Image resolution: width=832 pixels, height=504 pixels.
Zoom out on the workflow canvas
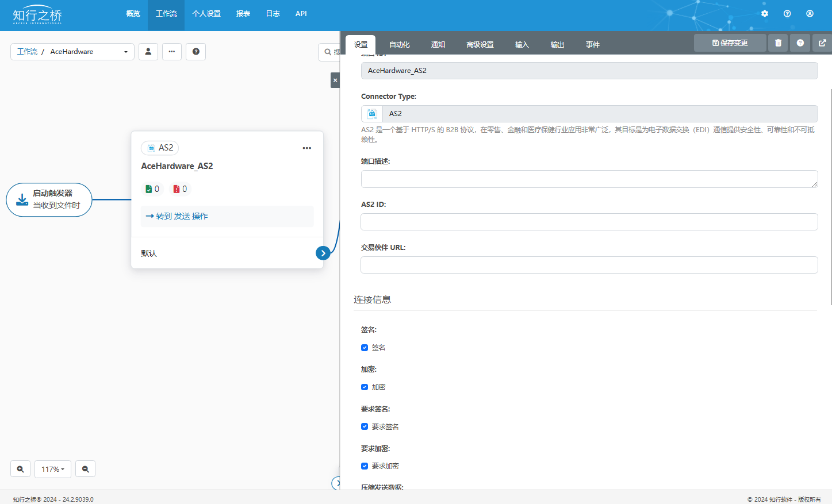(x=86, y=469)
